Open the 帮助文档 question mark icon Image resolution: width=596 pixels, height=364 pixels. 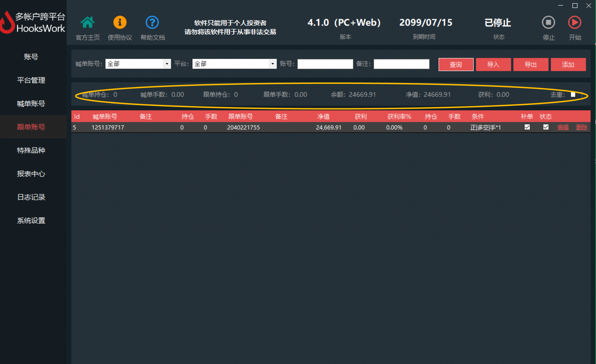click(152, 22)
